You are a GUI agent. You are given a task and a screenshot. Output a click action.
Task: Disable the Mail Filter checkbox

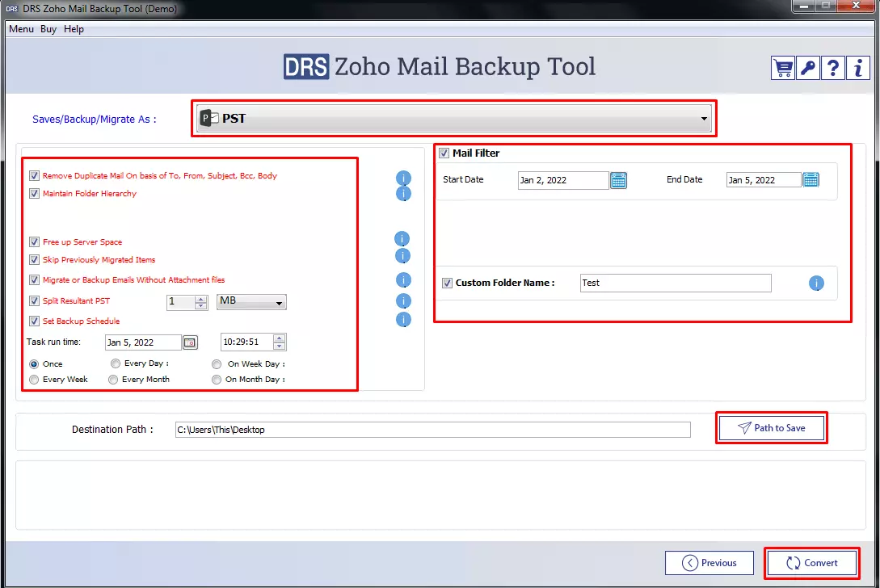[444, 153]
